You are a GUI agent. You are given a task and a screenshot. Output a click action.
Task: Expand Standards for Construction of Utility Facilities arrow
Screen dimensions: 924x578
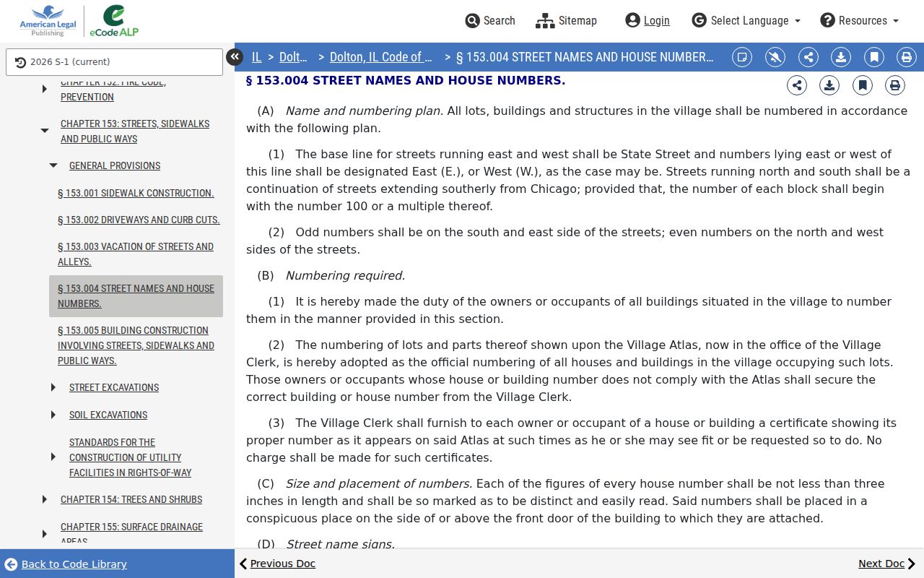(53, 457)
